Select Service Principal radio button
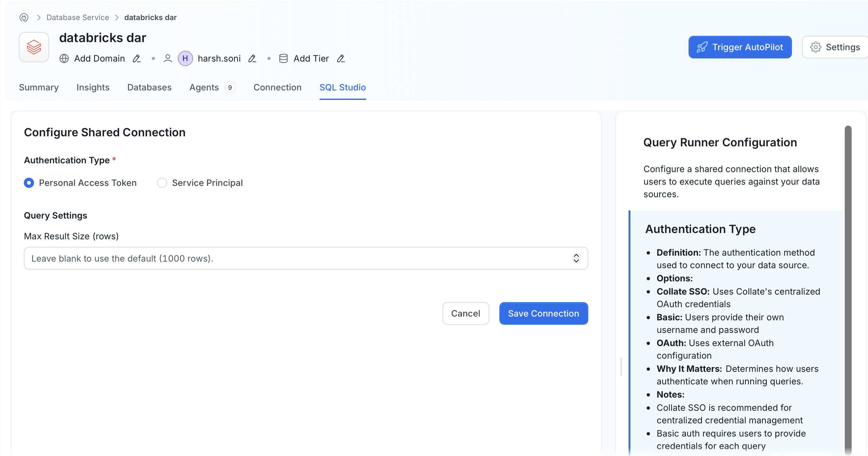The width and height of the screenshot is (868, 456). point(162,183)
